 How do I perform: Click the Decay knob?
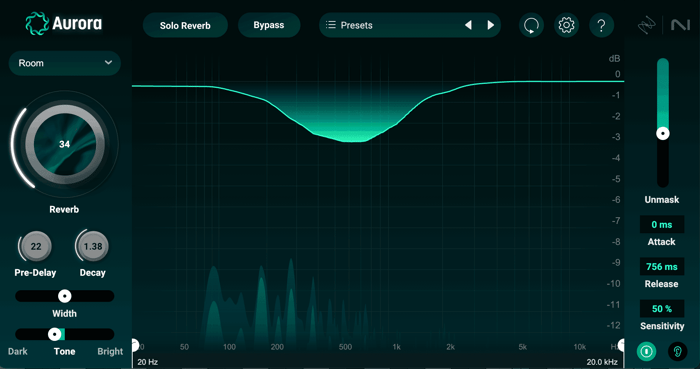(93, 246)
